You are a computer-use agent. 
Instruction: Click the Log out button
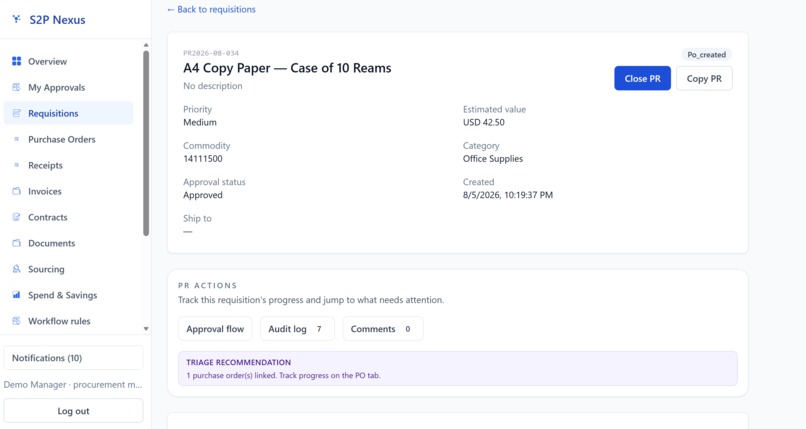coord(73,411)
